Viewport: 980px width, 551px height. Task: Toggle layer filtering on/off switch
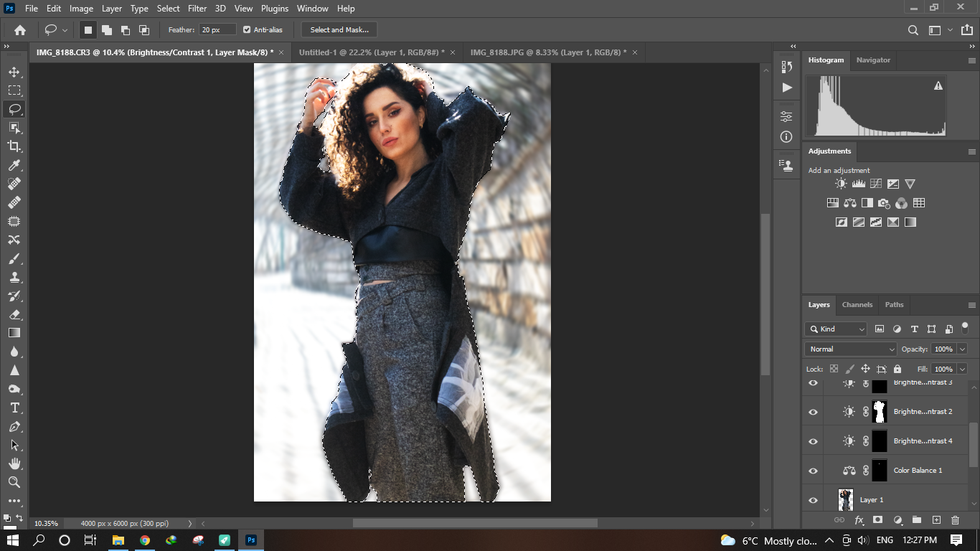pyautogui.click(x=965, y=328)
